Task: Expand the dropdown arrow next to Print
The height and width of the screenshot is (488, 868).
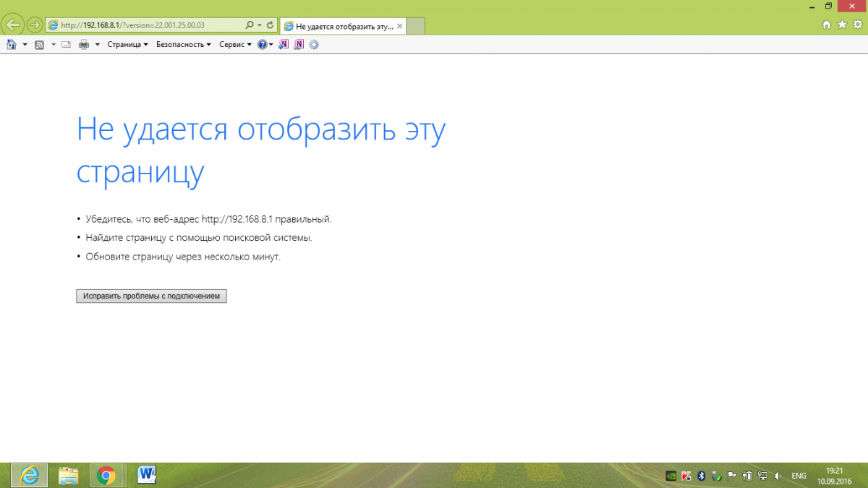Action: (98, 45)
